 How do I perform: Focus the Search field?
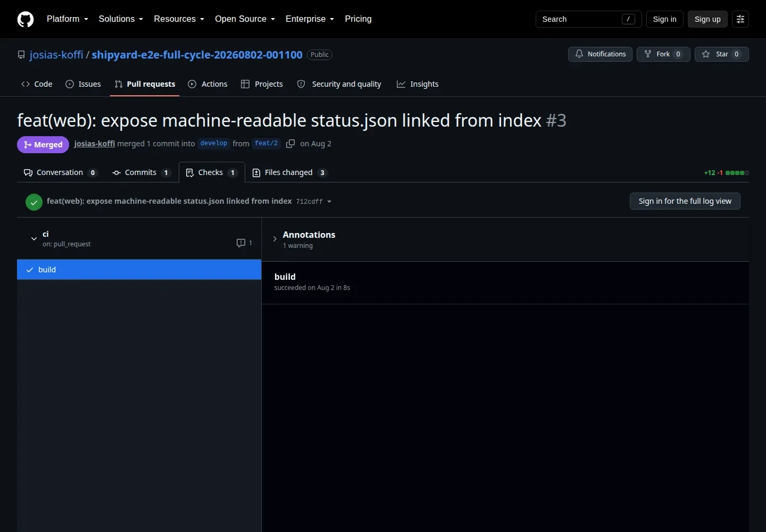pyautogui.click(x=589, y=19)
